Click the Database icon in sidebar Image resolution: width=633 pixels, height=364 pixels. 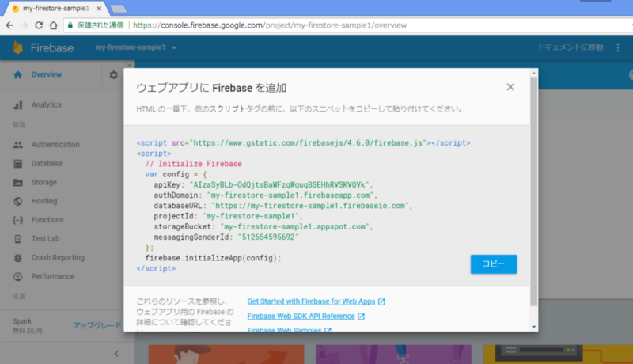[17, 164]
